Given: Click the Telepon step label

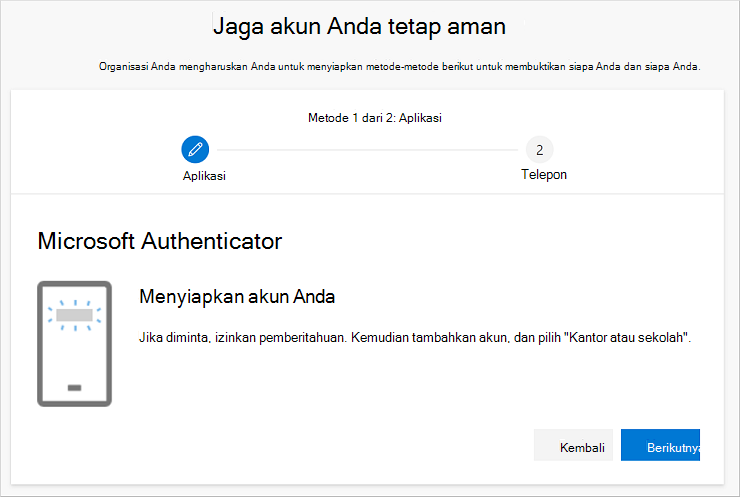Looking at the screenshot, I should point(544,175).
